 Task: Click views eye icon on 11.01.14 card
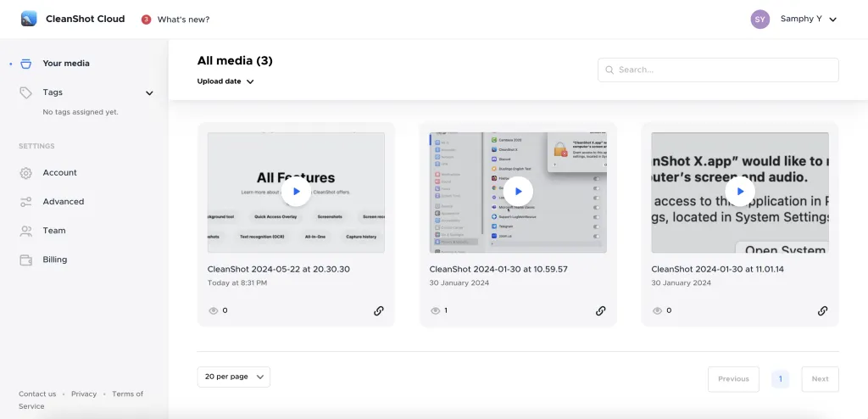click(657, 311)
